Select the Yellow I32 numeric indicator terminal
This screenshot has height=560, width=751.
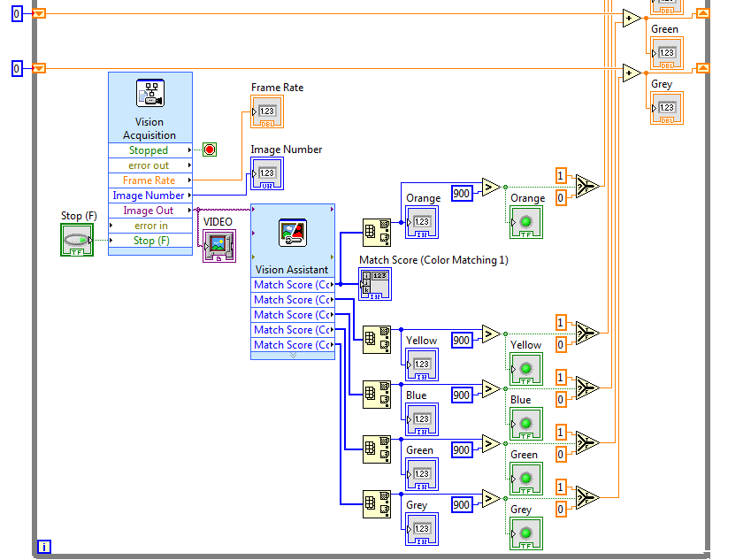pos(421,364)
